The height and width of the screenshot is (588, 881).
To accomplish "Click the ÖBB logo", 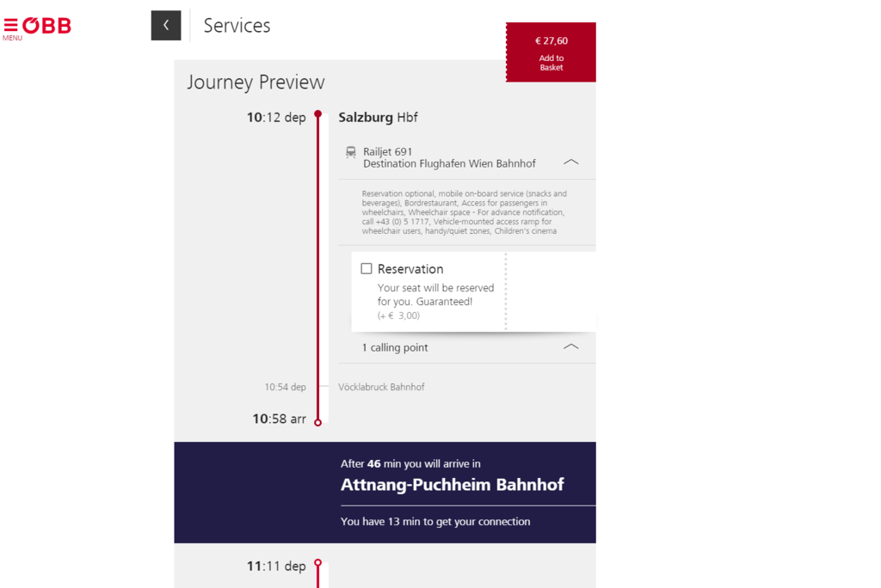I will point(46,26).
